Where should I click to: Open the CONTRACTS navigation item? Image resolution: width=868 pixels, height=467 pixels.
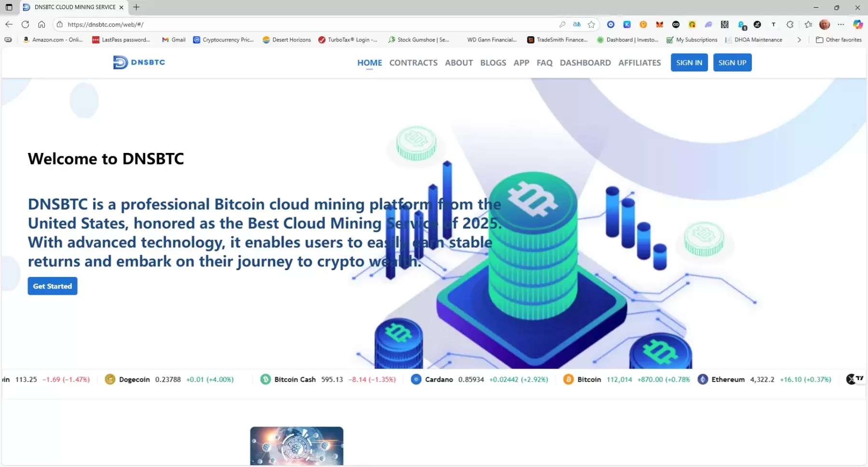[x=413, y=63]
